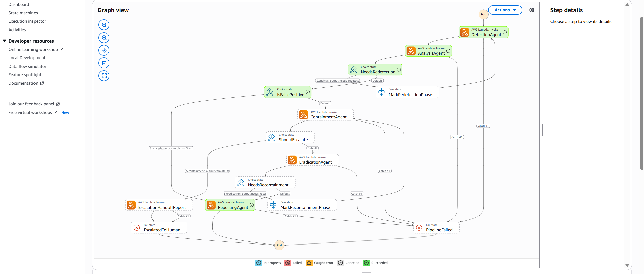
Task: Open Free virtual workshops link
Action: click(33, 112)
